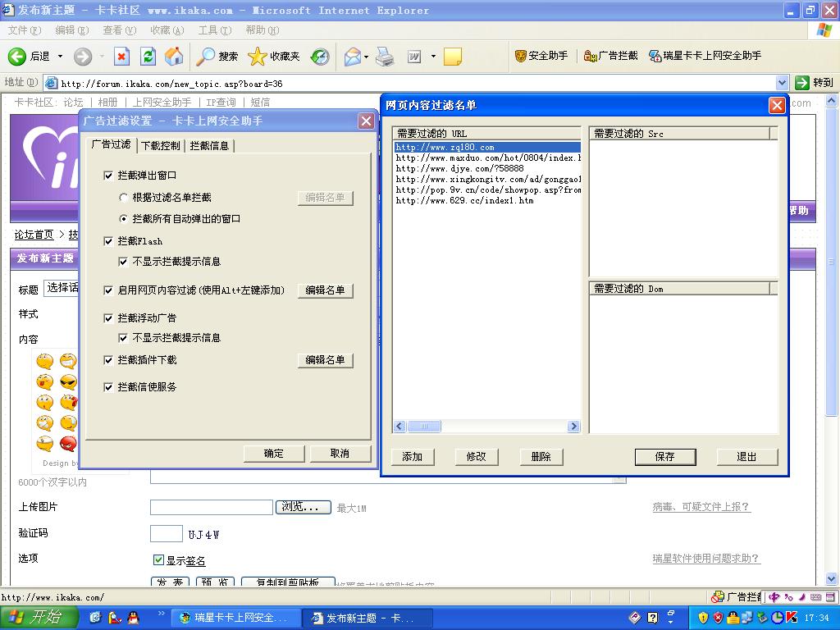
Task: Select 拦截所有自动弹出的窗口 radio button
Action: coord(123,218)
